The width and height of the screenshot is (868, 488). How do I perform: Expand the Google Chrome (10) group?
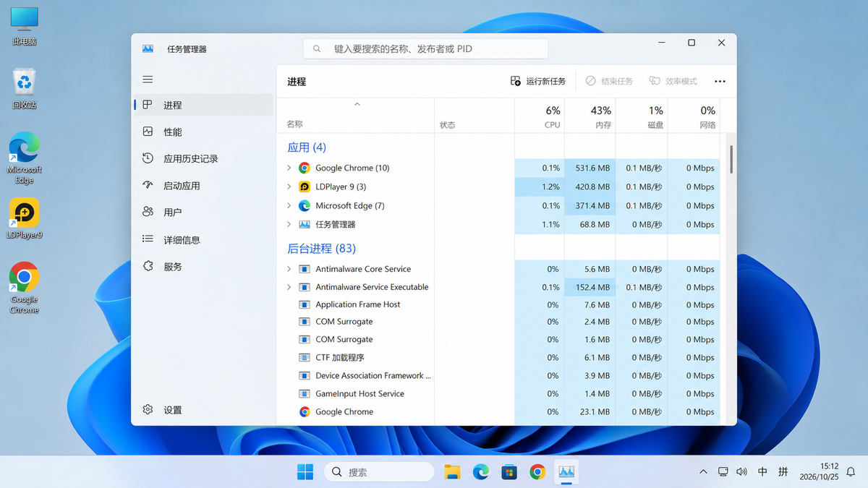[x=289, y=168]
